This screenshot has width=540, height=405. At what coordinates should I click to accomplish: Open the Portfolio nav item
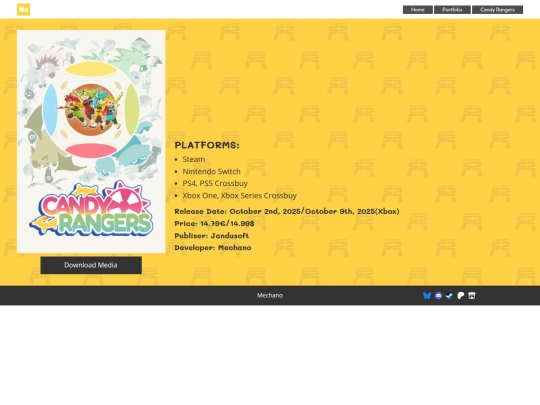pyautogui.click(x=452, y=10)
